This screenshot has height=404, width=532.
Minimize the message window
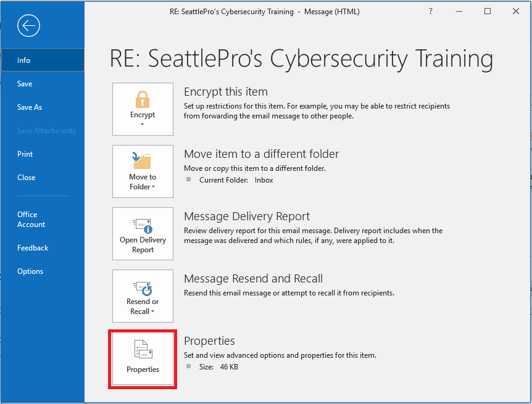(459, 12)
